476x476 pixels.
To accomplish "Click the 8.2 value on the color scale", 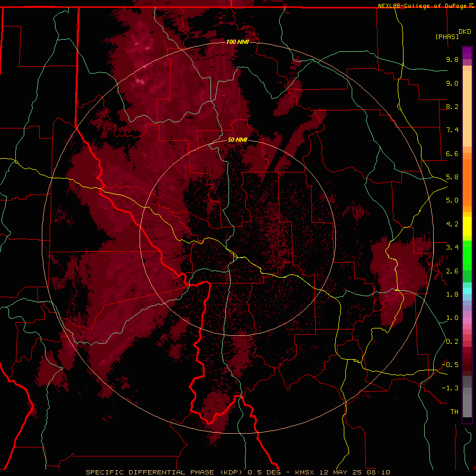I will click(452, 106).
